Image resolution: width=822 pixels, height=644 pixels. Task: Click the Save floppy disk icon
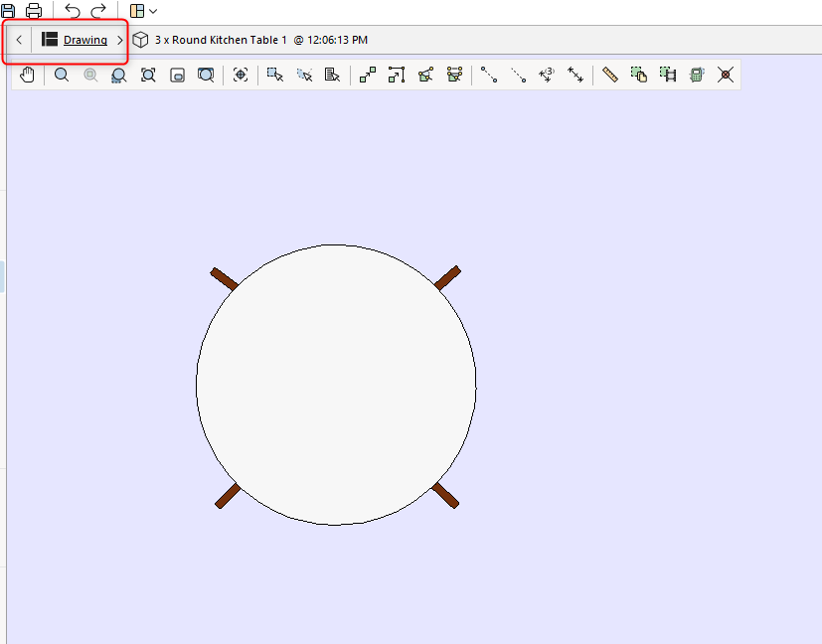tap(8, 11)
